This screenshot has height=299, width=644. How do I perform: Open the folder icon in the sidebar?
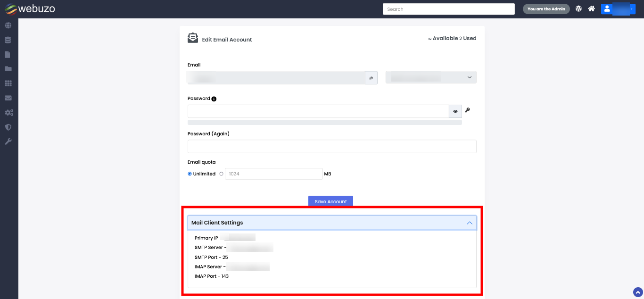click(8, 69)
